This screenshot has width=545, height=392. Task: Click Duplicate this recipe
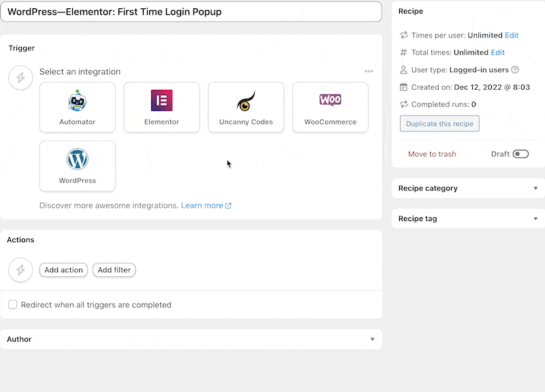[439, 123]
